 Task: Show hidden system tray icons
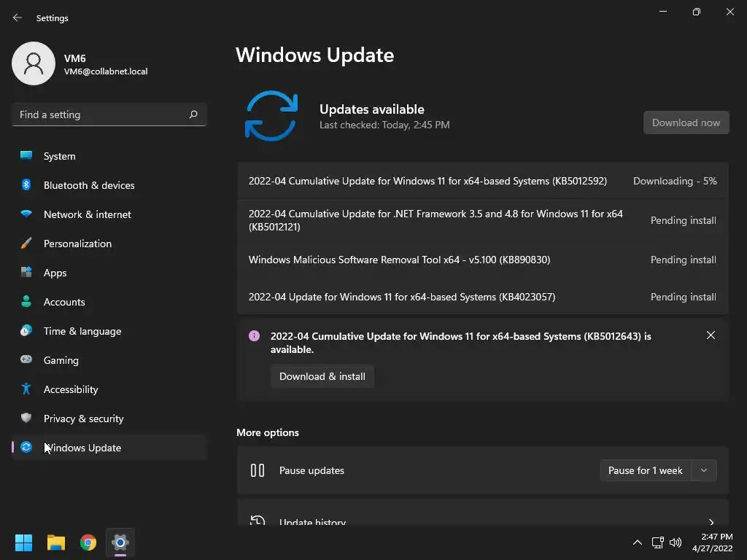click(637, 542)
